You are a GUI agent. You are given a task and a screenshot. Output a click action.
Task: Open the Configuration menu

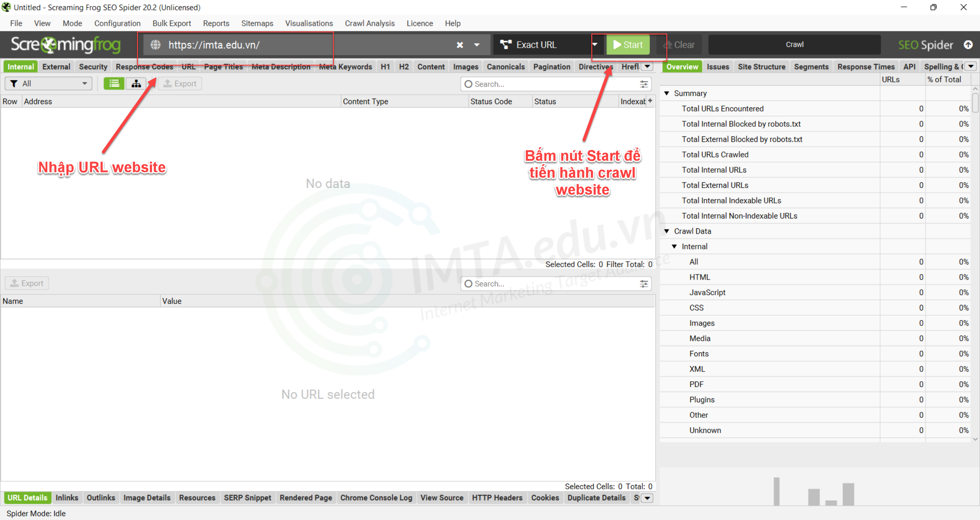[x=117, y=23]
